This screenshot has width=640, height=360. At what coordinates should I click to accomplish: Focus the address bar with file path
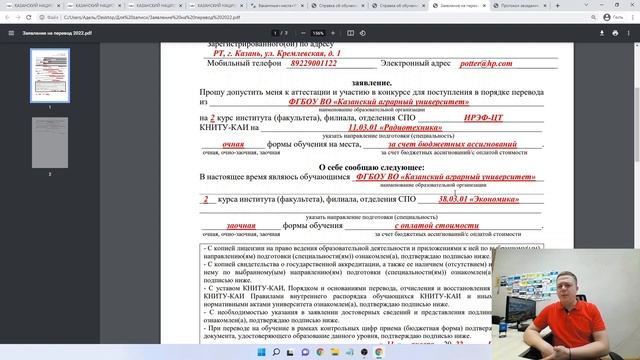point(152,18)
